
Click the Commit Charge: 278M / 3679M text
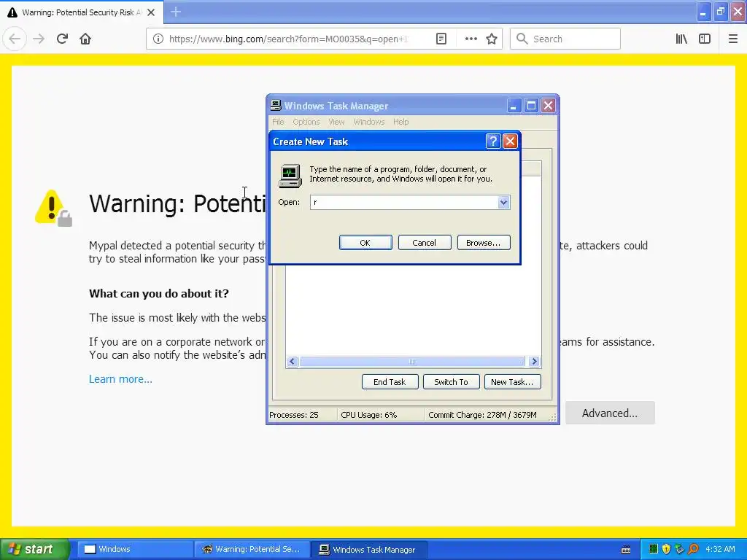tap(482, 415)
